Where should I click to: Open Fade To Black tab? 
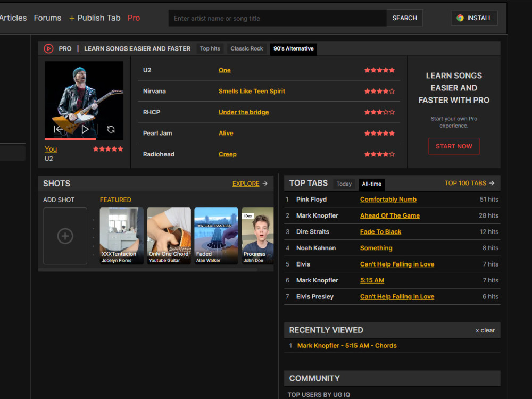click(381, 232)
